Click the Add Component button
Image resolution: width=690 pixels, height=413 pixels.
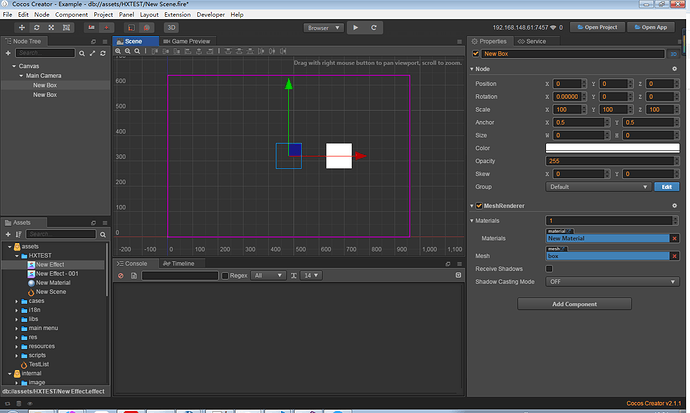pyautogui.click(x=574, y=303)
